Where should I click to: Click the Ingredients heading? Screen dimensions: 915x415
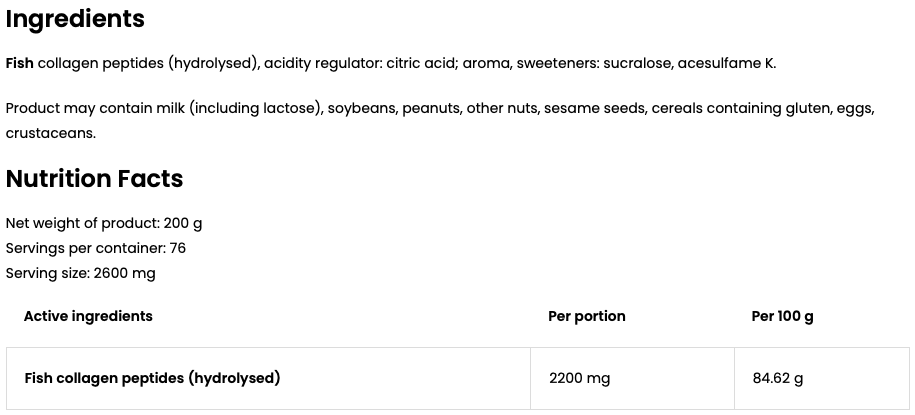tap(75, 20)
